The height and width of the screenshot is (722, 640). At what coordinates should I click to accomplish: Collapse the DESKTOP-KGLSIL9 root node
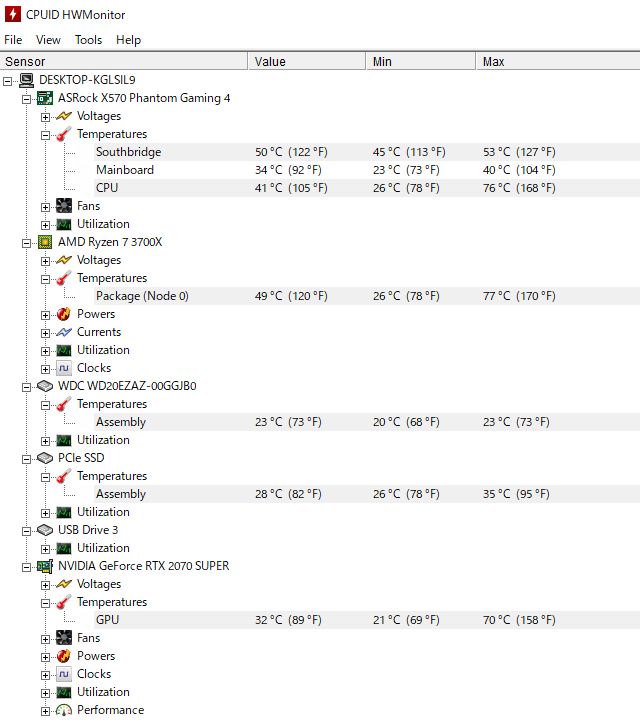7,82
